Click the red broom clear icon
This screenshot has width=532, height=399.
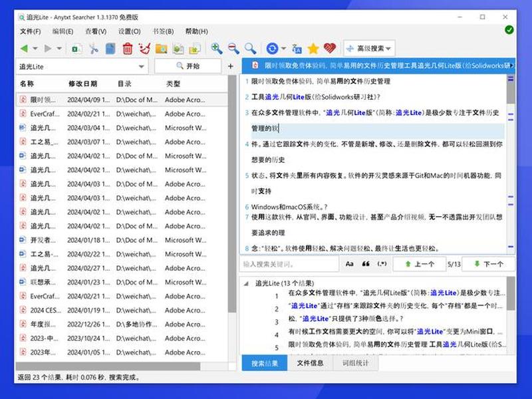pos(144,49)
